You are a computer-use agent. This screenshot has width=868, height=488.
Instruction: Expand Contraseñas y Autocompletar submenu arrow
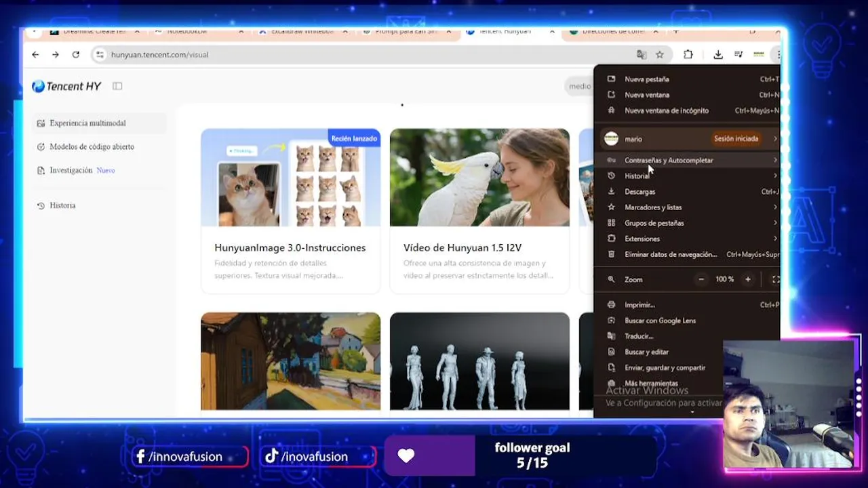click(x=775, y=161)
